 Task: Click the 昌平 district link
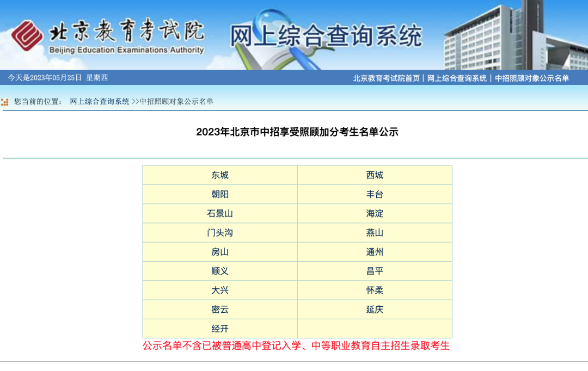[x=375, y=271]
